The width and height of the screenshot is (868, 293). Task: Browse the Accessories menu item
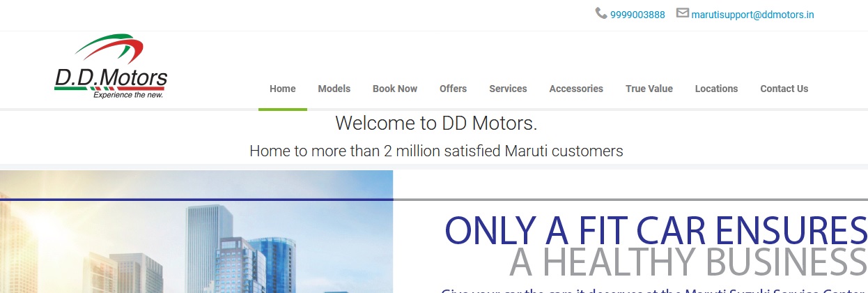[x=576, y=89]
